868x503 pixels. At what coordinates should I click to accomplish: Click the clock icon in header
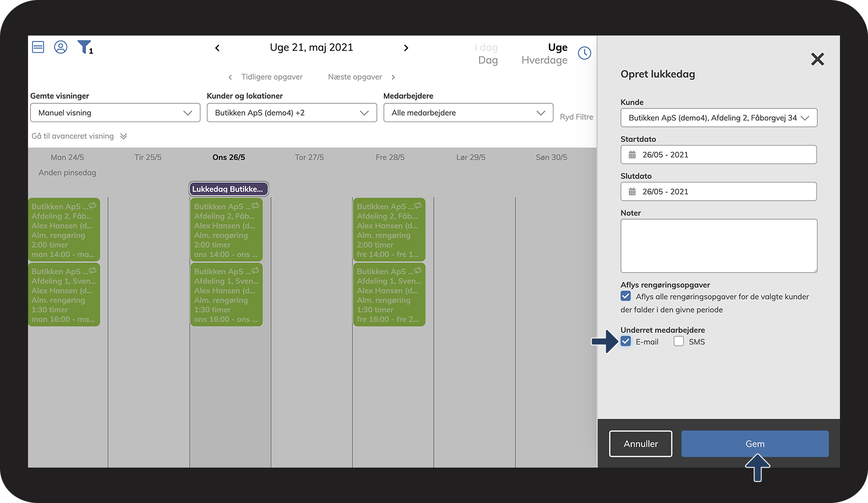coord(584,53)
